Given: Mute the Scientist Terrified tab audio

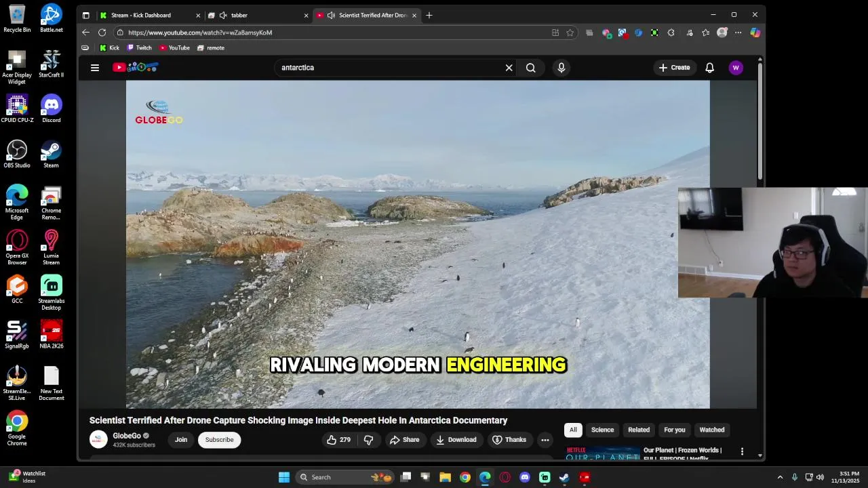Looking at the screenshot, I should 331,15.
